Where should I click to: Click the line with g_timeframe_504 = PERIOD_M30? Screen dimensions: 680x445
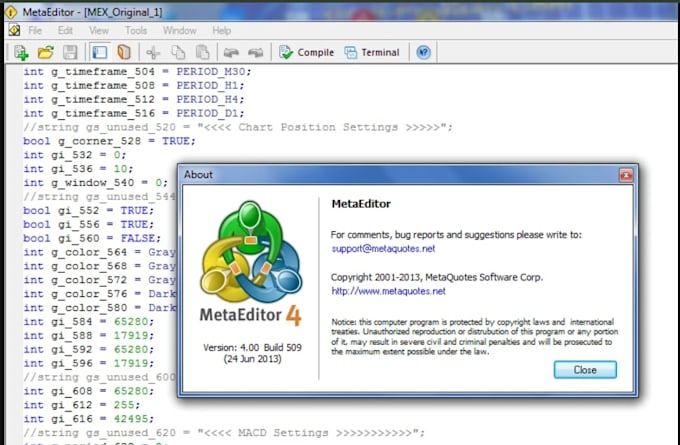click(137, 72)
